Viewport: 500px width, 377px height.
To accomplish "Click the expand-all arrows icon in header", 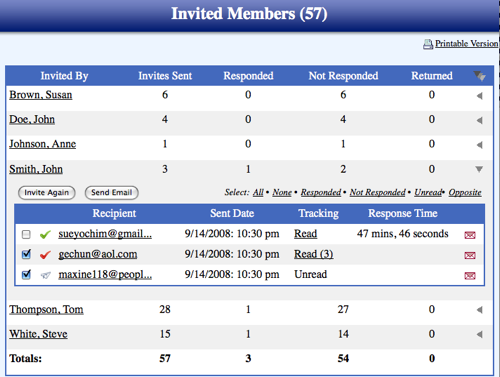I will click(x=480, y=76).
